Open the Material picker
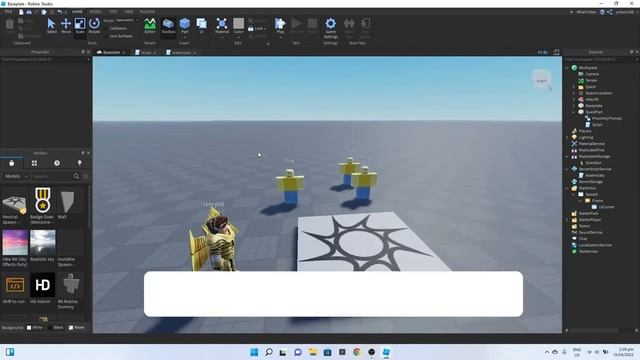Screen dimensions: 640x360 pyautogui.click(x=222, y=25)
